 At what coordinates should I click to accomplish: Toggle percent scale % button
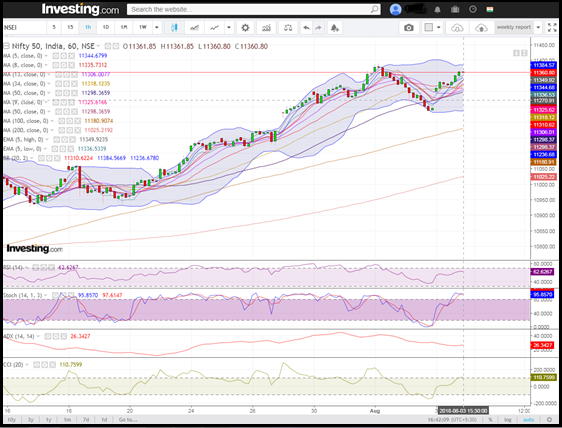click(x=490, y=420)
